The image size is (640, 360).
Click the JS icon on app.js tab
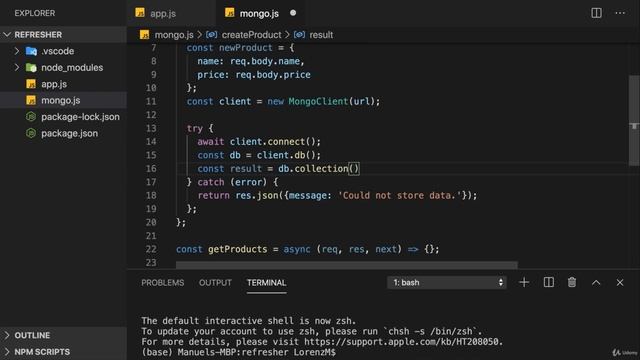click(140, 13)
